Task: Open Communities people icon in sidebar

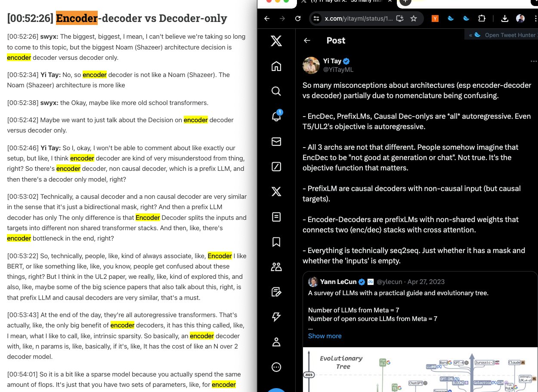Action: coord(276,267)
